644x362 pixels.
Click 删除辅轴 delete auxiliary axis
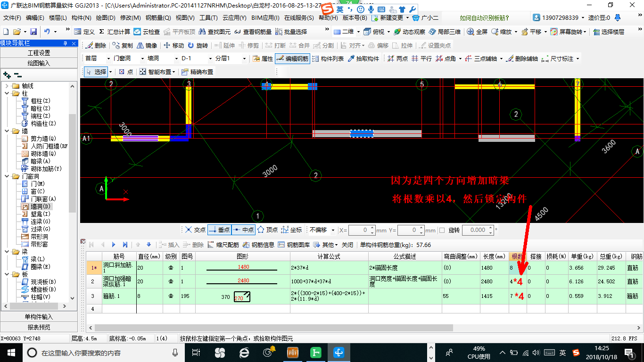point(522,58)
